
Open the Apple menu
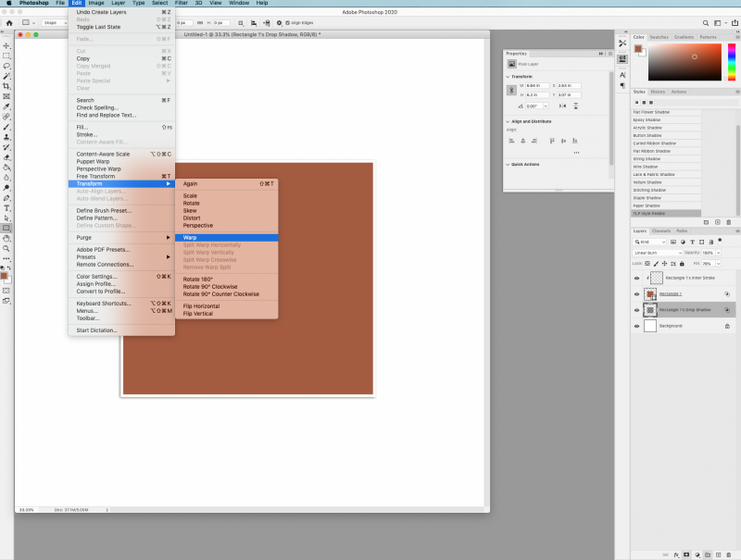(8, 3)
